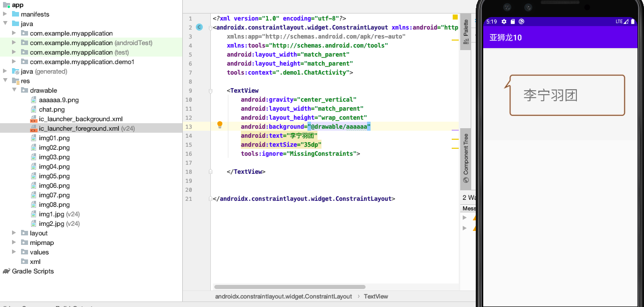
Task: Collapse the java folder arrow
Action: [x=6, y=24]
